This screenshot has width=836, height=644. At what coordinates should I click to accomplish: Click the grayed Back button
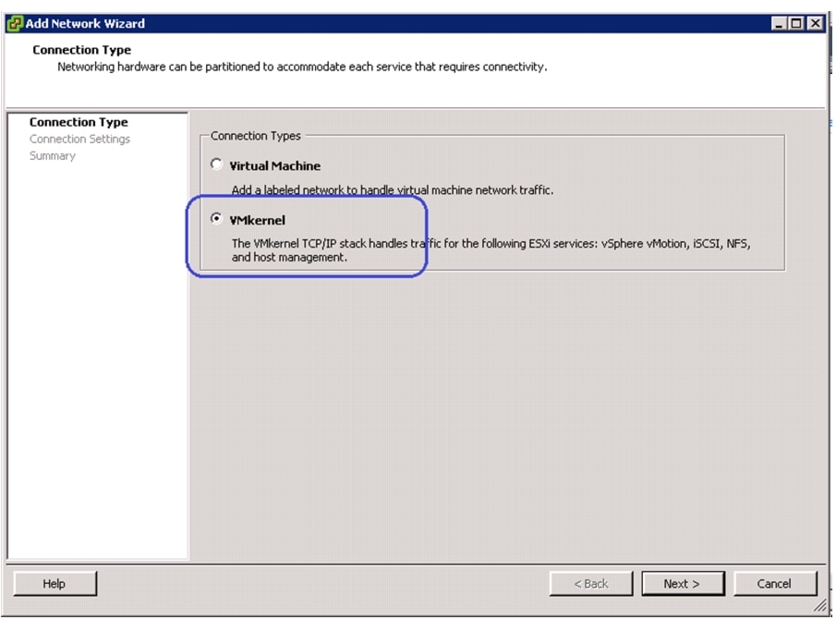591,583
